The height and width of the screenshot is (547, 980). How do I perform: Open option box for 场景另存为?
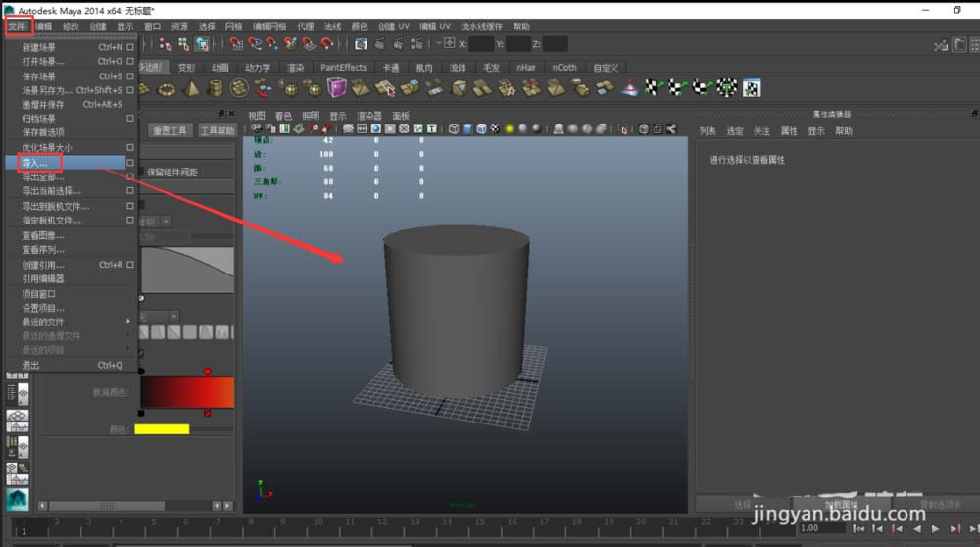coord(130,90)
